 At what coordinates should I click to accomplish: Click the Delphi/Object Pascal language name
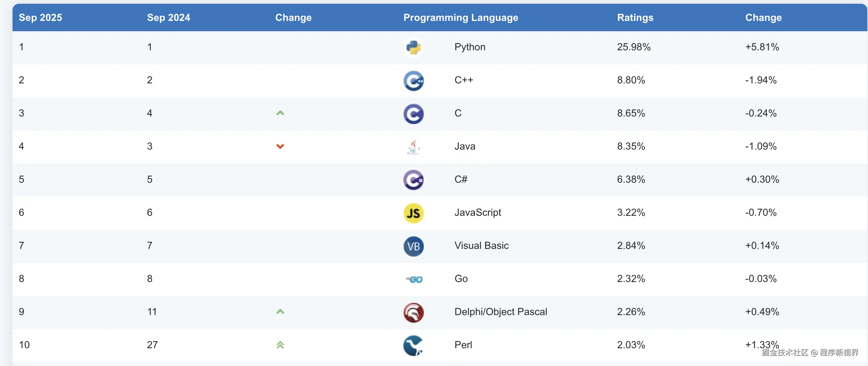(500, 312)
